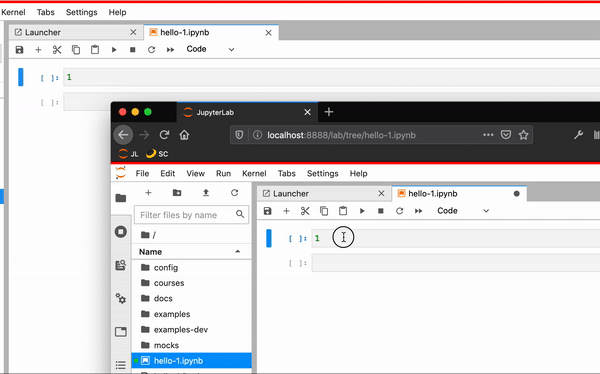Open the examples-dev folder
Image resolution: width=600 pixels, height=374 pixels.
pos(181,330)
